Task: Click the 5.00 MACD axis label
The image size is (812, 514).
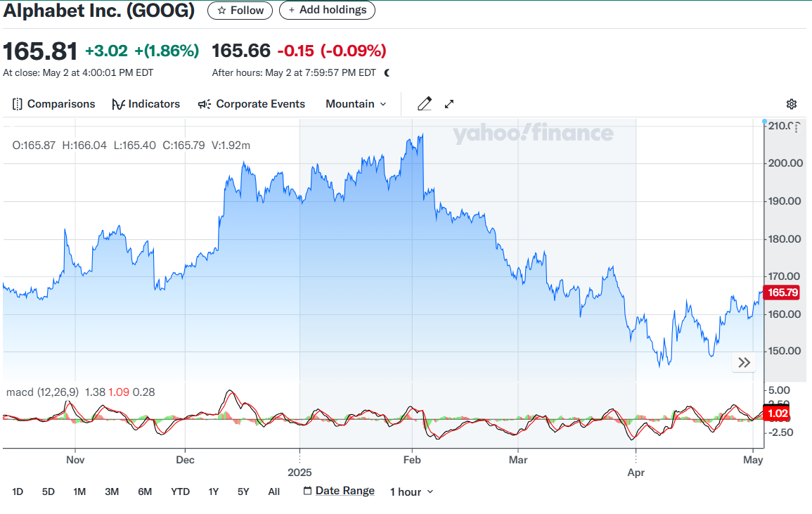Action: pyautogui.click(x=780, y=390)
